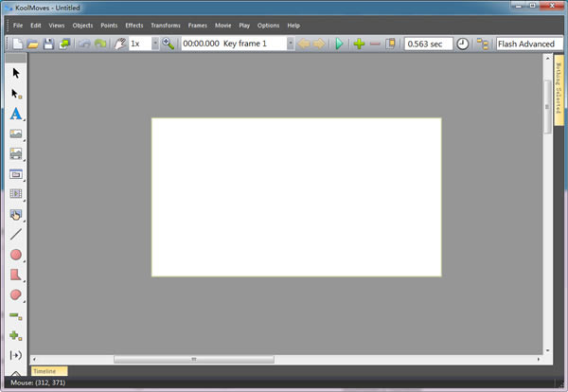This screenshot has width=568, height=392.
Task: Click the horizontal scrollbar thumb
Action: click(194, 359)
